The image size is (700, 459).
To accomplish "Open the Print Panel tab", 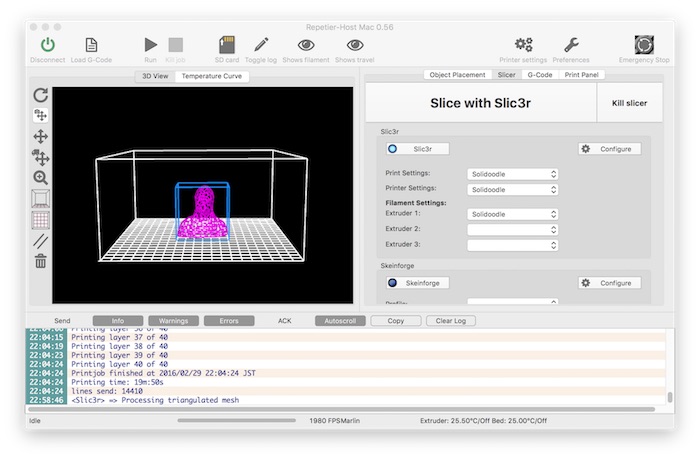I will click(x=581, y=75).
